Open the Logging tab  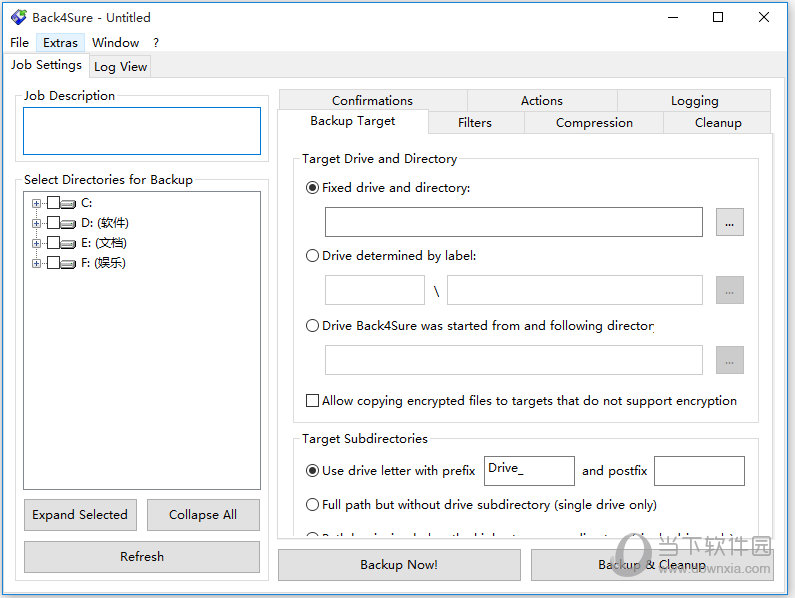[695, 100]
